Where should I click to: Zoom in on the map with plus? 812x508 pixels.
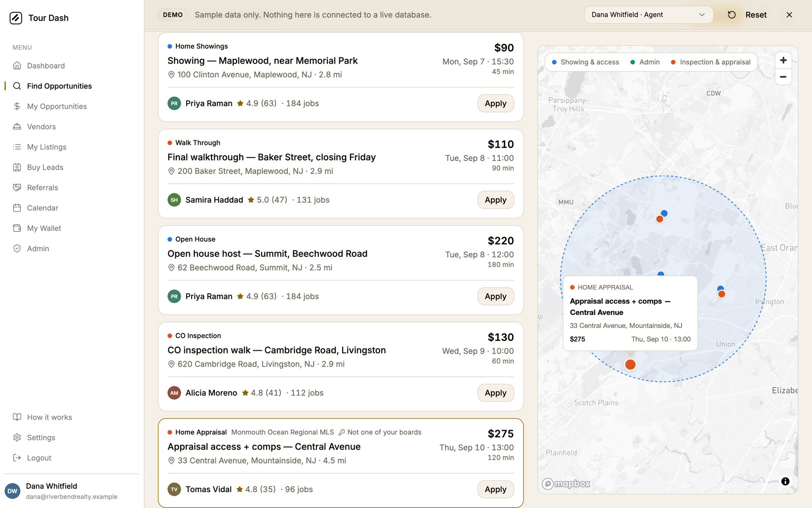tap(783, 61)
